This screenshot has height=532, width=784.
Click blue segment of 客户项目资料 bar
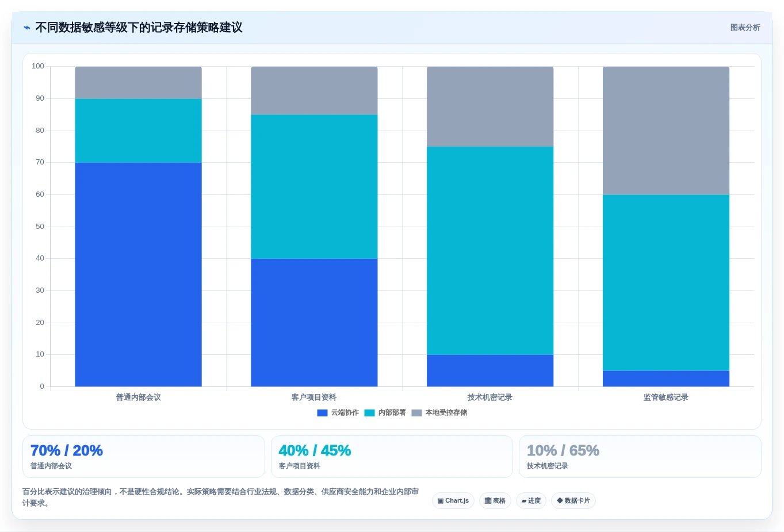point(314,323)
